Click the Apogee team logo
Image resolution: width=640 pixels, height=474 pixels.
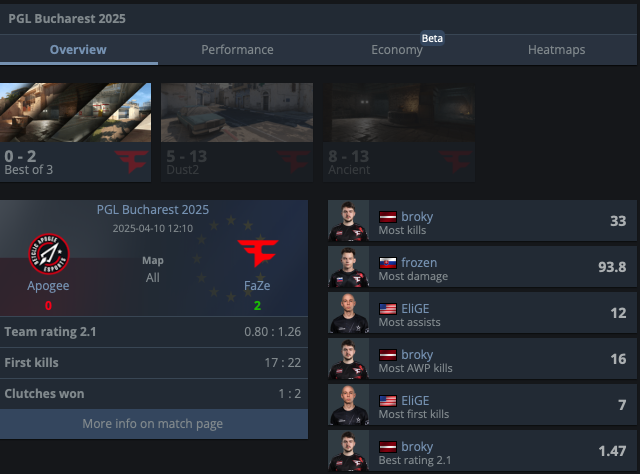[49, 254]
